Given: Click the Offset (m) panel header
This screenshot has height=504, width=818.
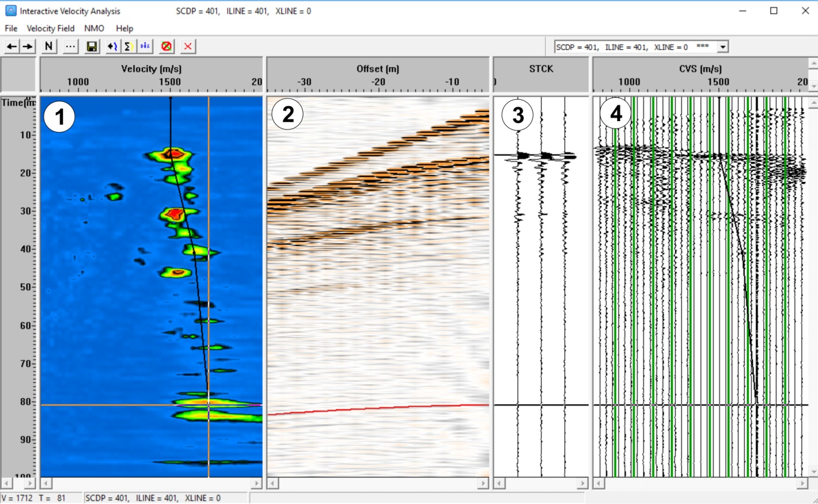Looking at the screenshot, I should 378,74.
